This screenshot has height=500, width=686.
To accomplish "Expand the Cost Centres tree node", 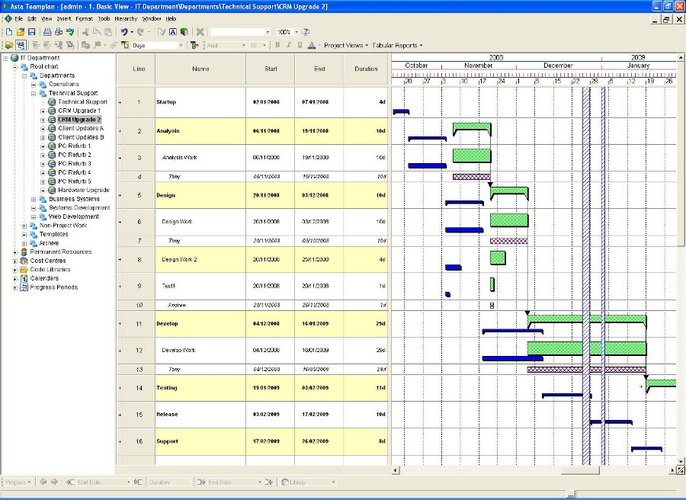I will (14, 261).
